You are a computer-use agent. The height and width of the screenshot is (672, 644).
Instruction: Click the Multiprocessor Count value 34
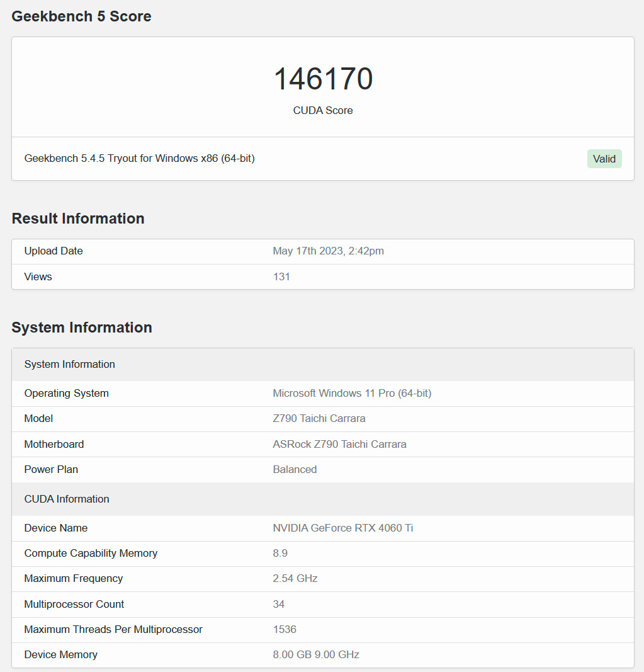pos(278,605)
